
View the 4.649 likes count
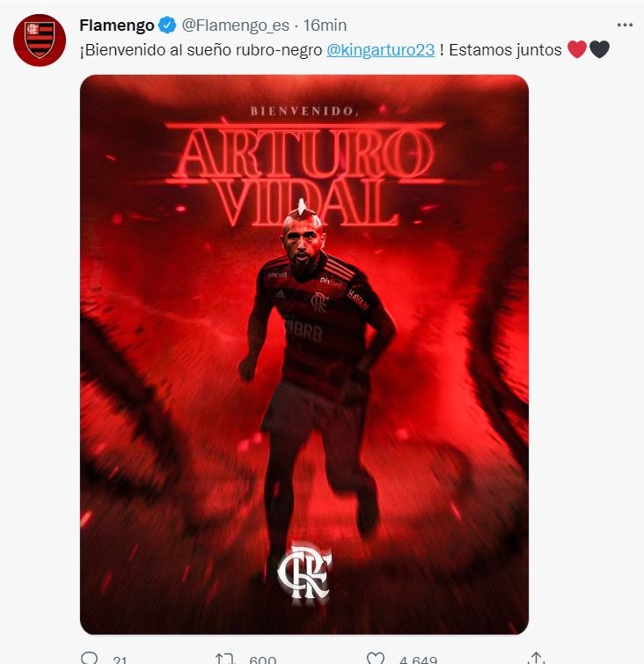(418, 660)
